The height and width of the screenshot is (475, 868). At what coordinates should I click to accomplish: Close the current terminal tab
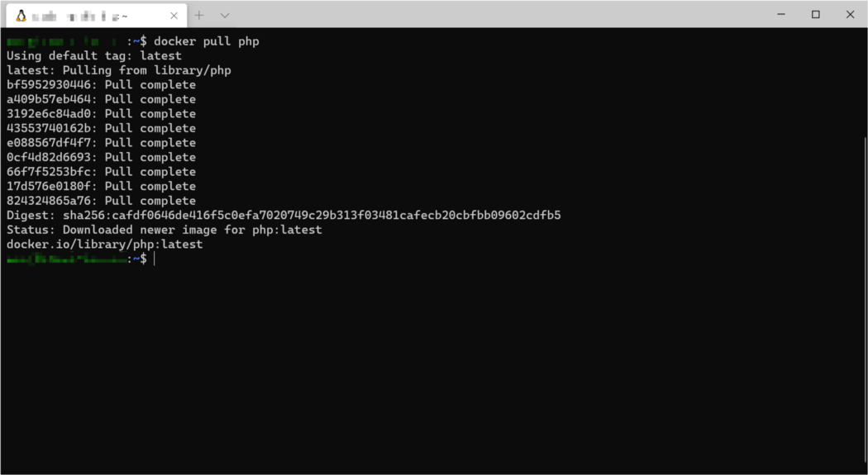174,16
